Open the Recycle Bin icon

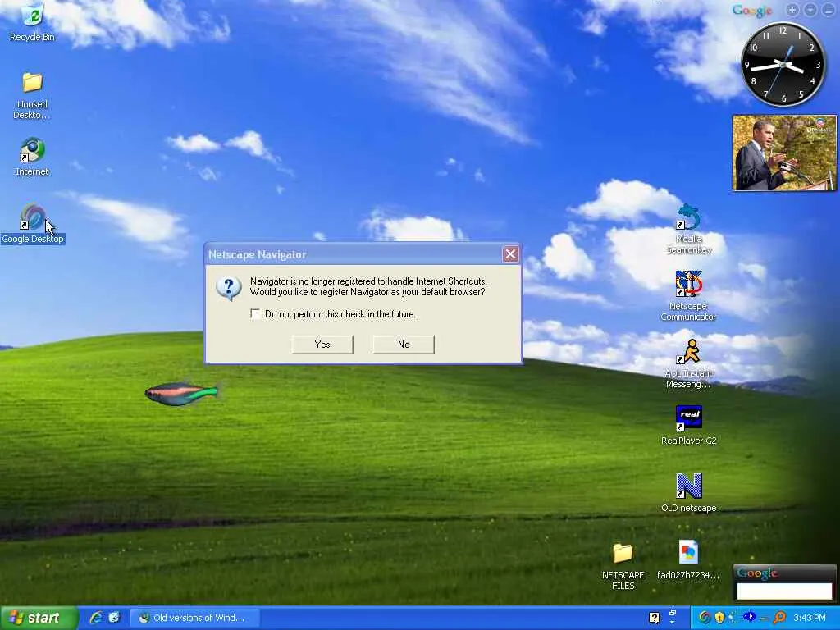[32, 21]
